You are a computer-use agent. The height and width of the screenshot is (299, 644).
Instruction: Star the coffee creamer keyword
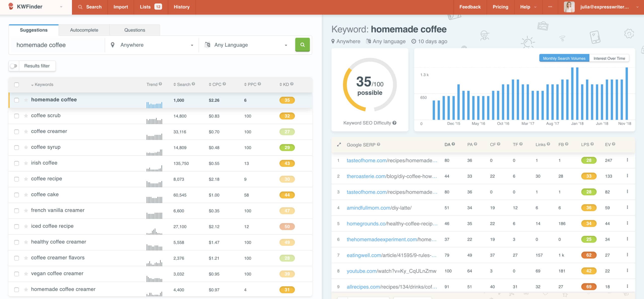click(26, 131)
